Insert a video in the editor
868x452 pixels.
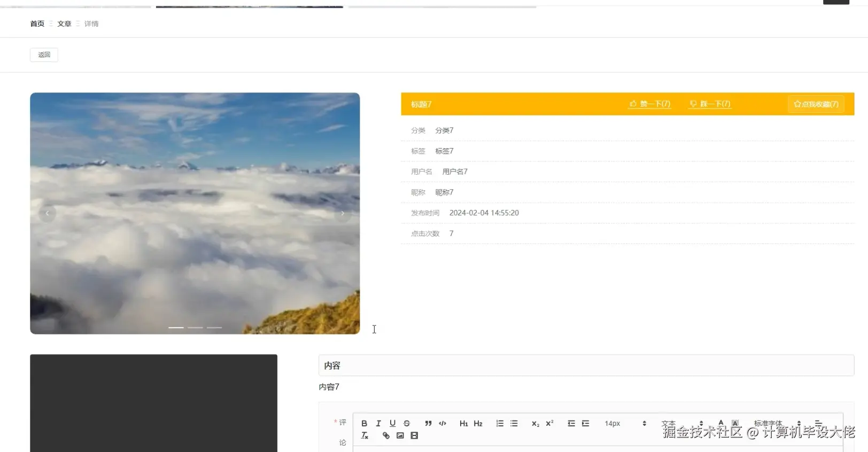pyautogui.click(x=414, y=435)
